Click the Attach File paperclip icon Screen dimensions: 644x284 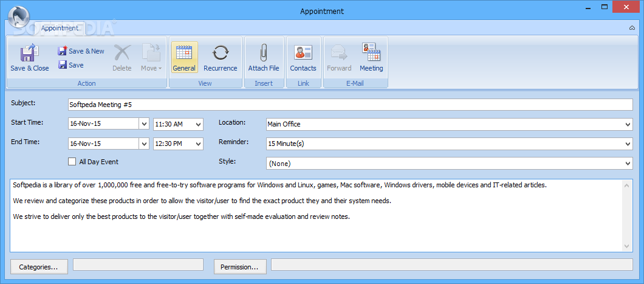(x=264, y=54)
